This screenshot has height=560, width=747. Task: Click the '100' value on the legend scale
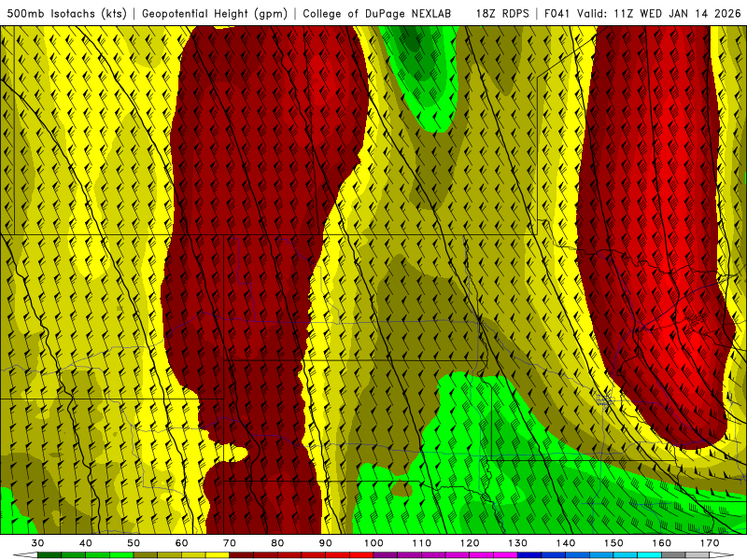click(373, 543)
